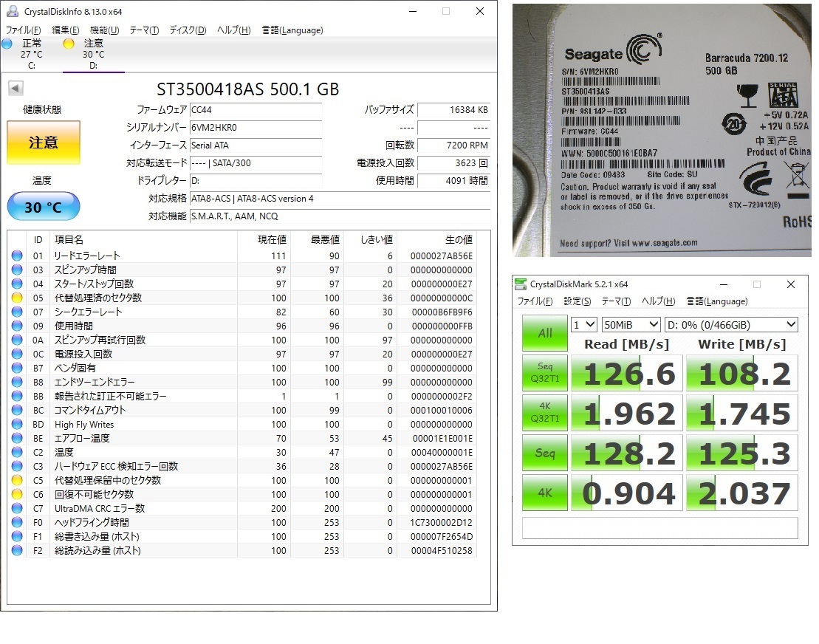The width and height of the screenshot is (819, 644).
Task: Open 言語(Language) menu in CrystalDiskMark
Action: click(716, 301)
